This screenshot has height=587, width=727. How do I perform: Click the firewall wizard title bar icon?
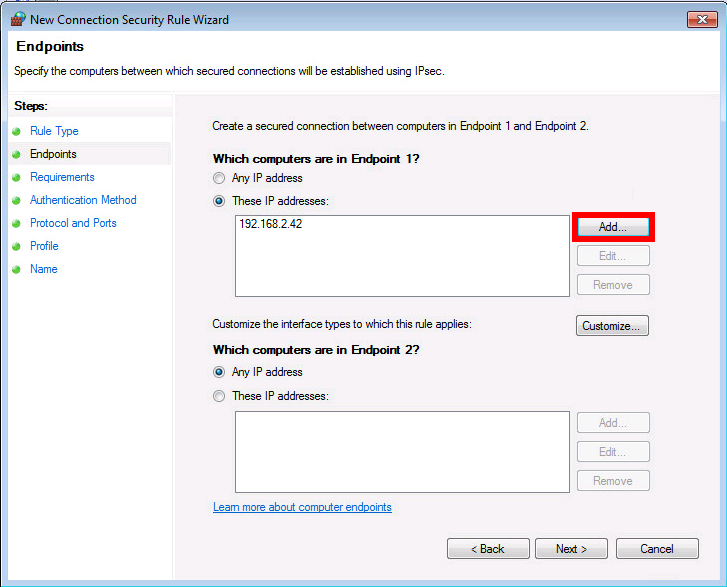click(18, 19)
